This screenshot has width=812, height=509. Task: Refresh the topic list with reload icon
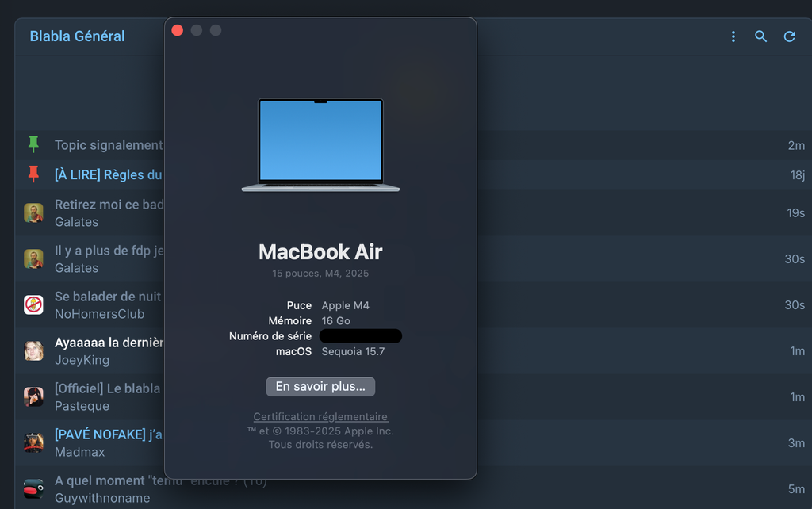tap(790, 36)
